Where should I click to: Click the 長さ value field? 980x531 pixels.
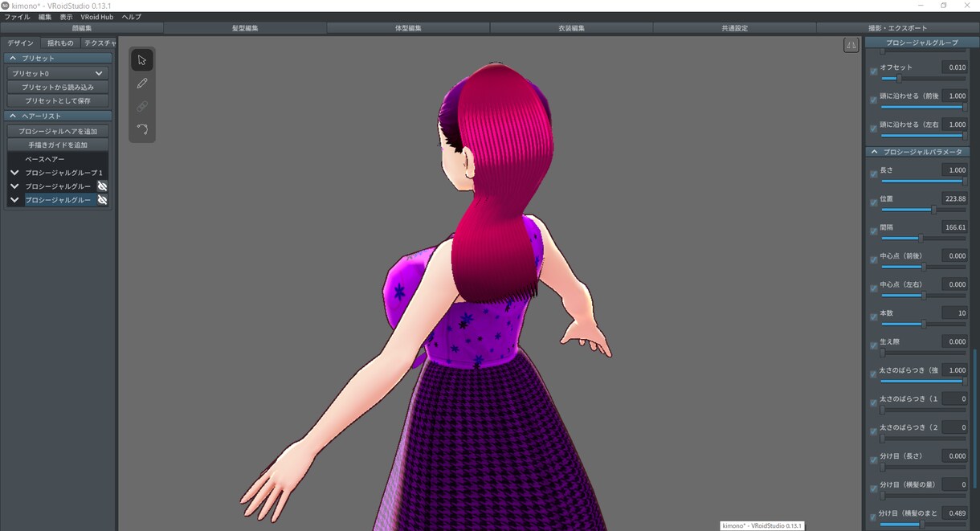click(x=954, y=170)
